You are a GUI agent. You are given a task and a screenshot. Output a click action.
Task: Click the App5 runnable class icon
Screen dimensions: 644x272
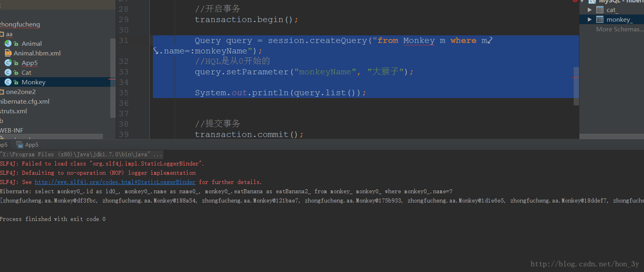click(8, 63)
